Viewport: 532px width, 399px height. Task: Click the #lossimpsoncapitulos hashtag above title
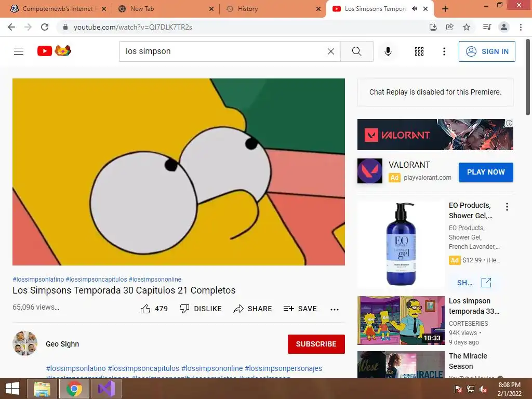click(x=96, y=279)
